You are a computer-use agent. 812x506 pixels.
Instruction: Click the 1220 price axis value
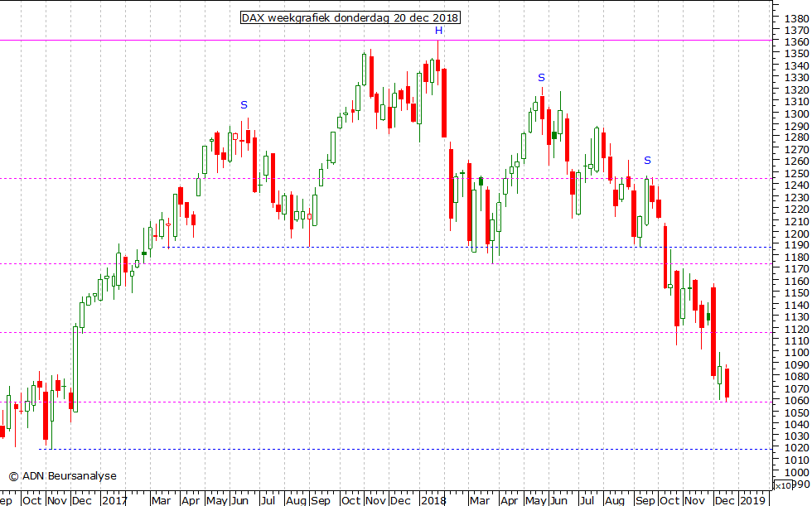tap(796, 210)
